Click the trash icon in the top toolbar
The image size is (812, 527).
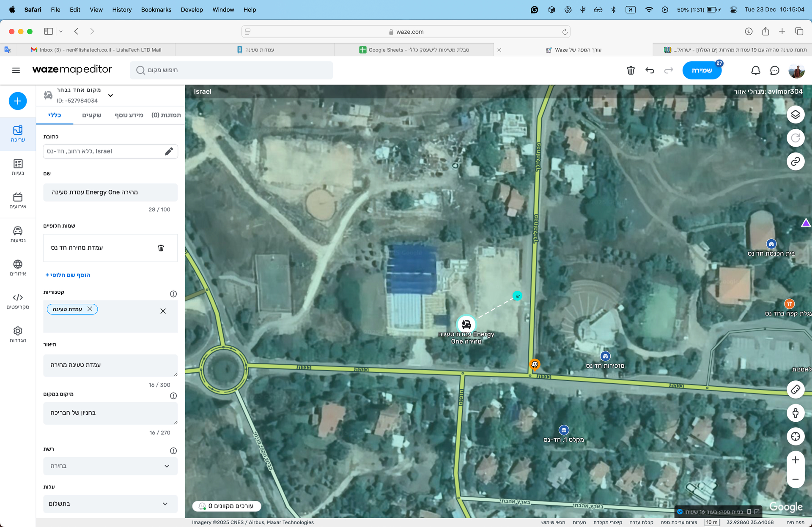click(x=631, y=70)
